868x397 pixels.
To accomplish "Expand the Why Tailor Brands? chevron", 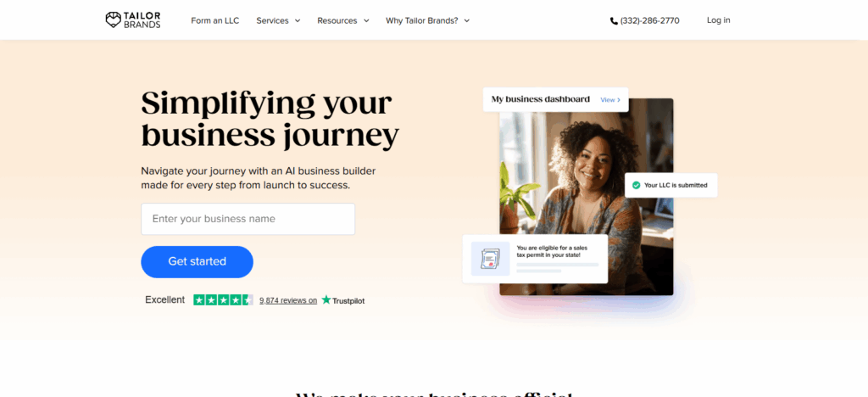I will (467, 20).
